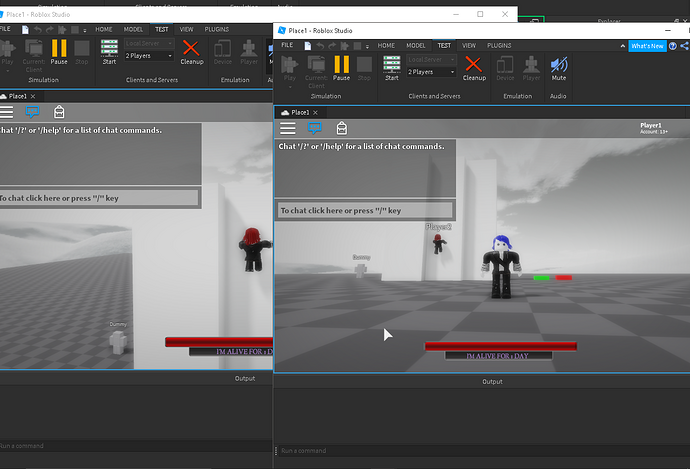Close the Place1 tab in back window
This screenshot has height=469, width=690.
(33, 96)
